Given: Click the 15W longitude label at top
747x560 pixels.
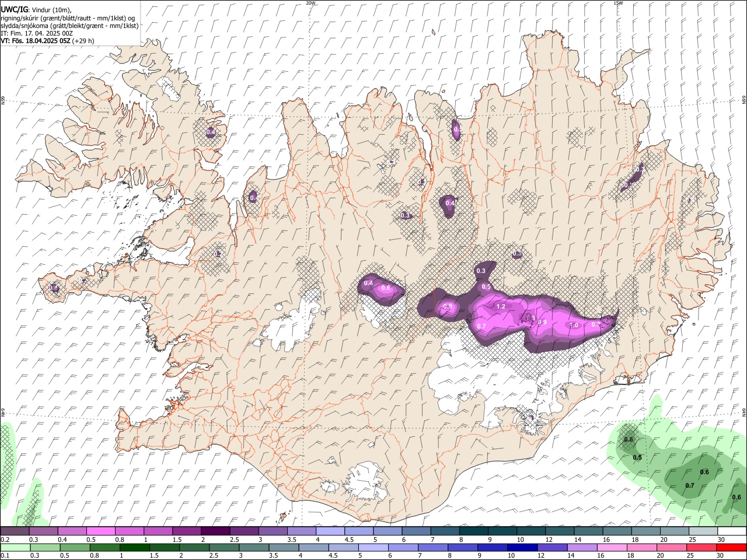Looking at the screenshot, I should [x=618, y=3].
